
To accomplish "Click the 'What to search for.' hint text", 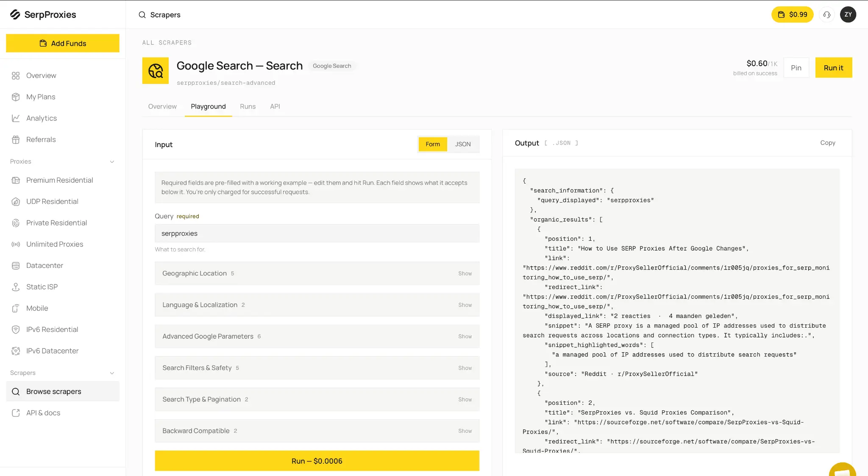I will tap(180, 249).
